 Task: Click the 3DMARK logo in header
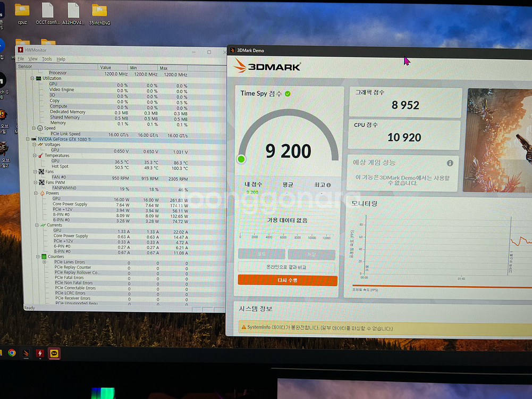(267, 66)
